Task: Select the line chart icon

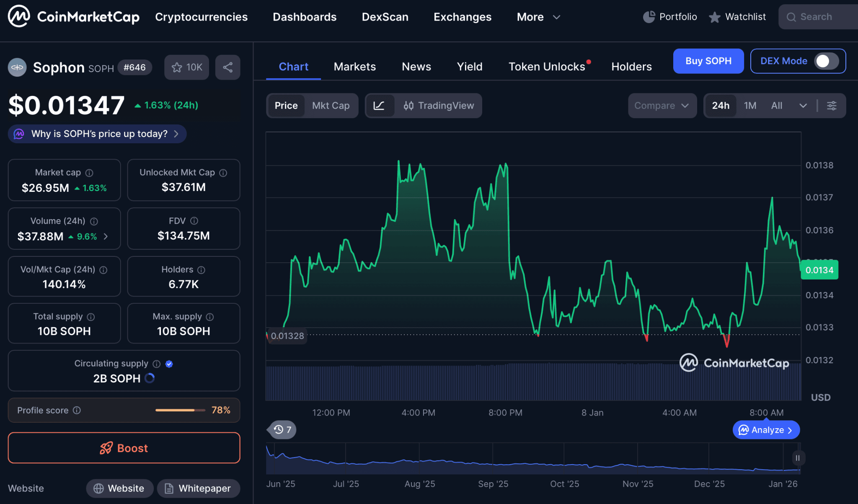Action: click(x=380, y=106)
